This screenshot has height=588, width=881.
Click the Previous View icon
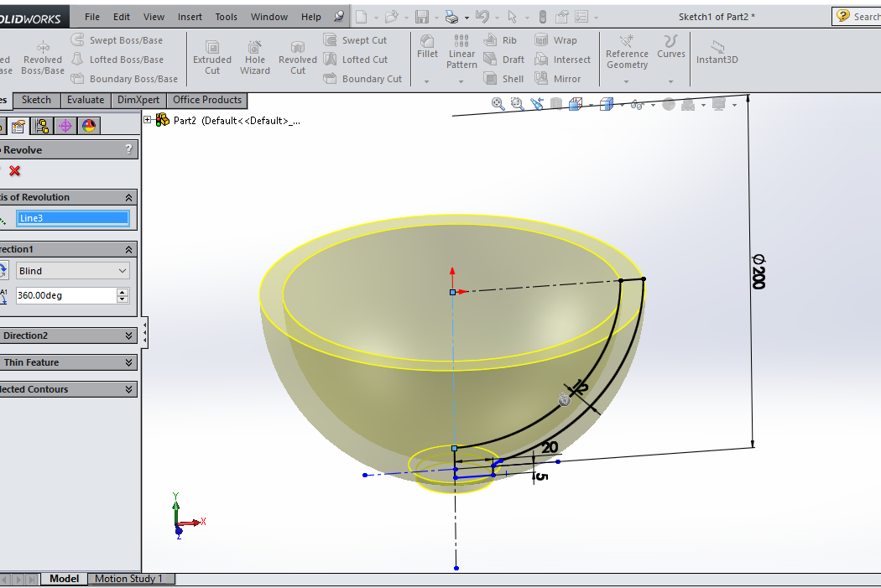coord(537,104)
